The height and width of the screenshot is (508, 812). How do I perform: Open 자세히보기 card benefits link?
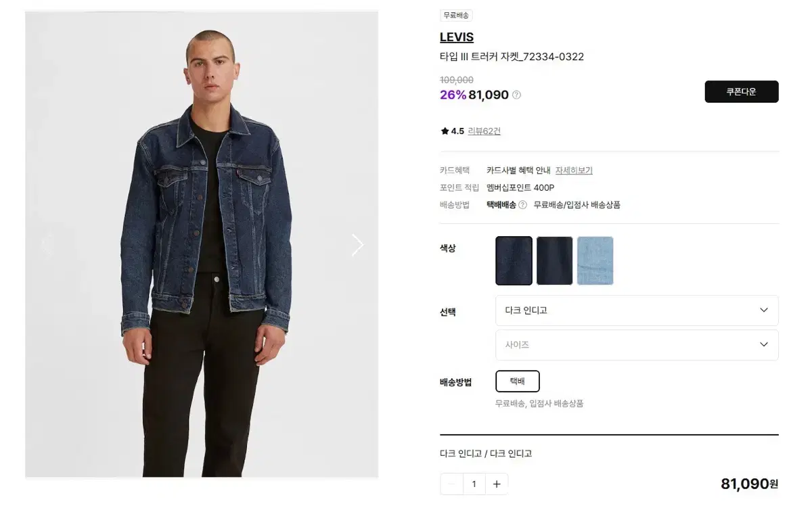tap(574, 170)
